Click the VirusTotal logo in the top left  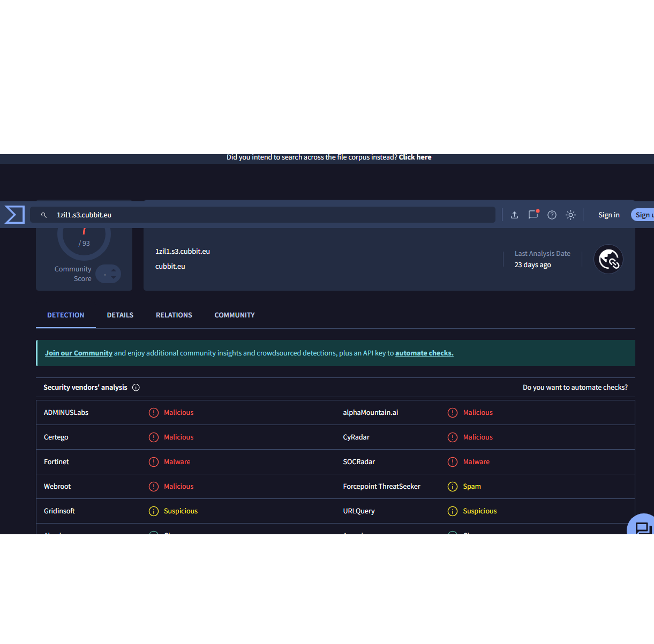coord(13,215)
